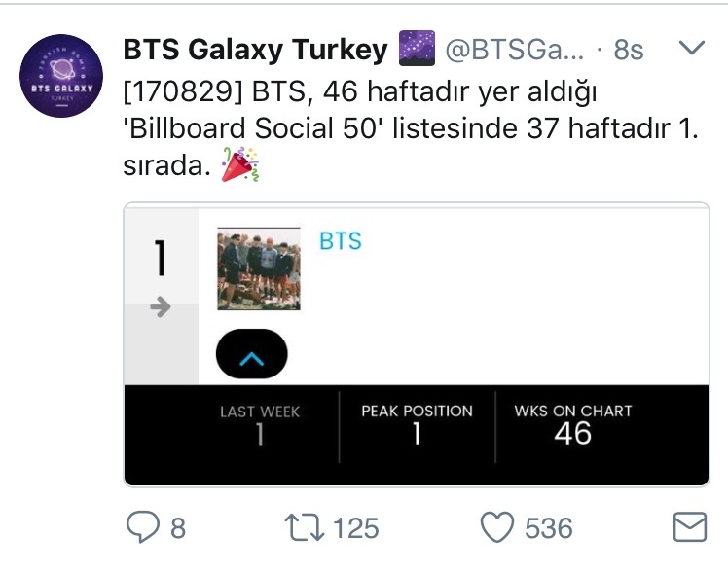This screenshot has height=573, width=728.
Task: Click the party popper emoji
Action: point(241,166)
